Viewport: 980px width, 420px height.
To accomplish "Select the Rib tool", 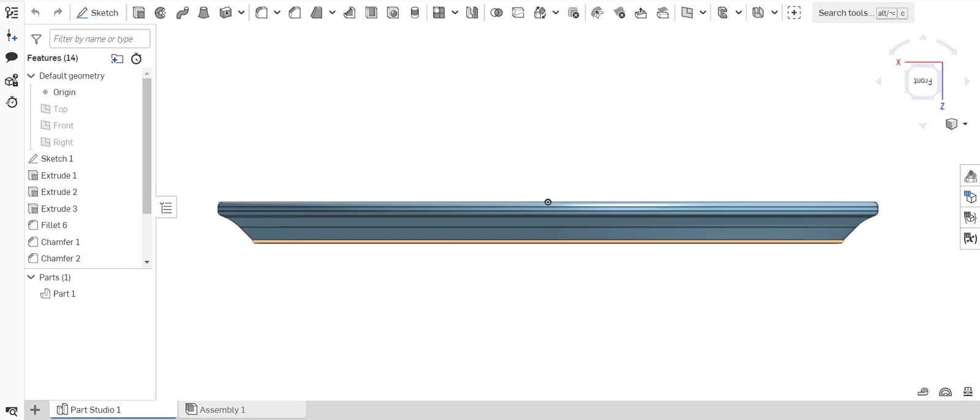I will [350, 13].
